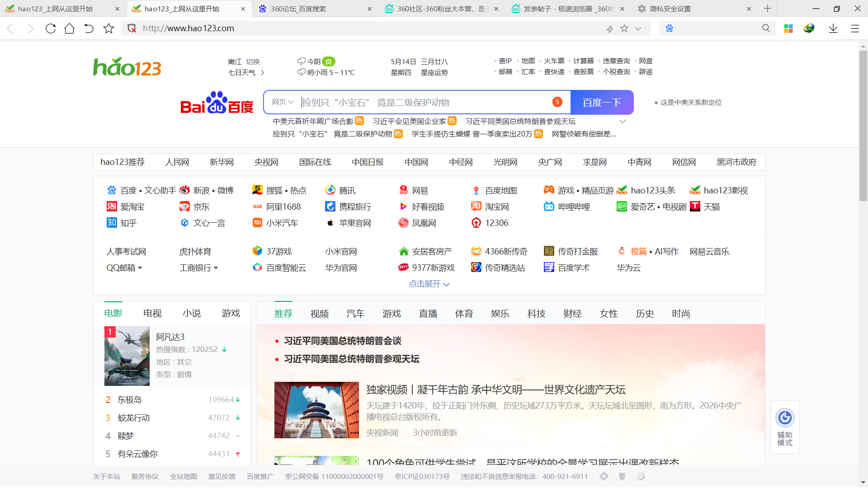Go to browser home page icon
The image size is (868, 488).
click(x=69, y=28)
